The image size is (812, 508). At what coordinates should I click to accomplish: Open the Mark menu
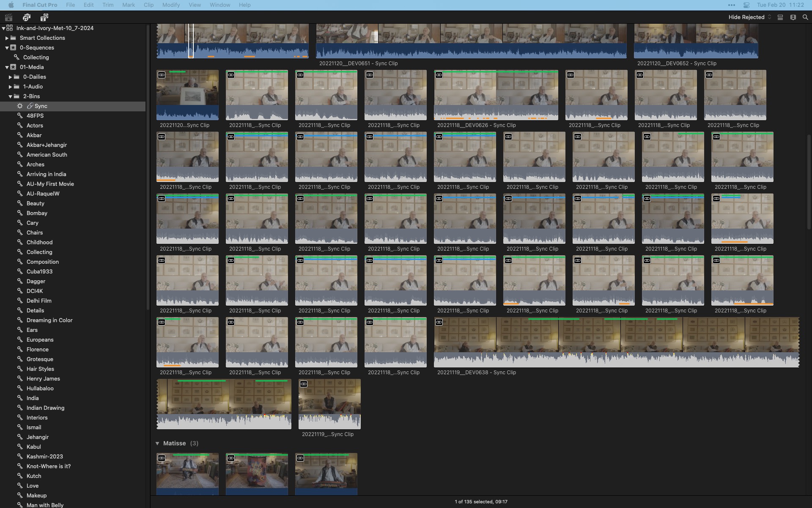[x=128, y=5]
